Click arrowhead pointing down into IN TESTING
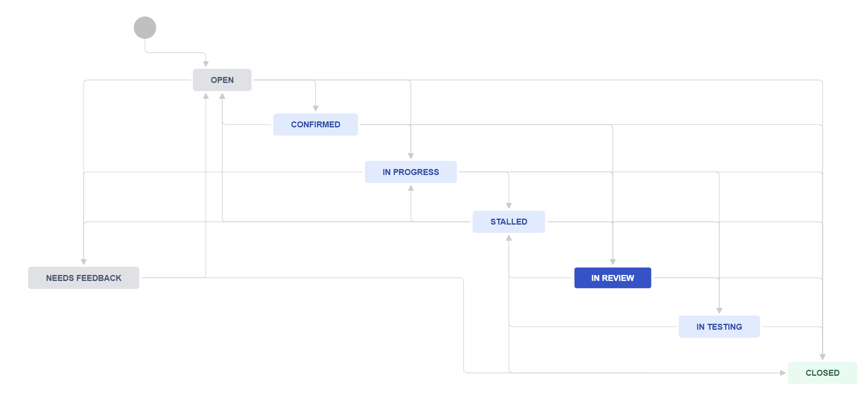 pyautogui.click(x=719, y=311)
